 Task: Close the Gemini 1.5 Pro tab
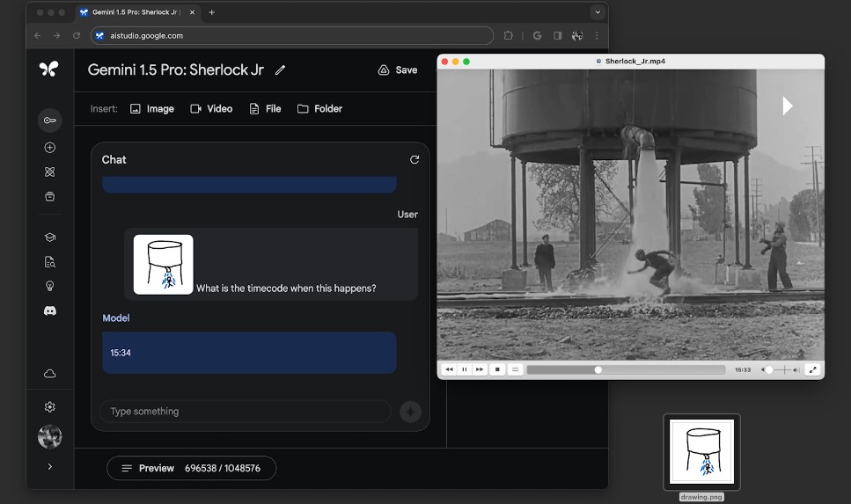(192, 12)
